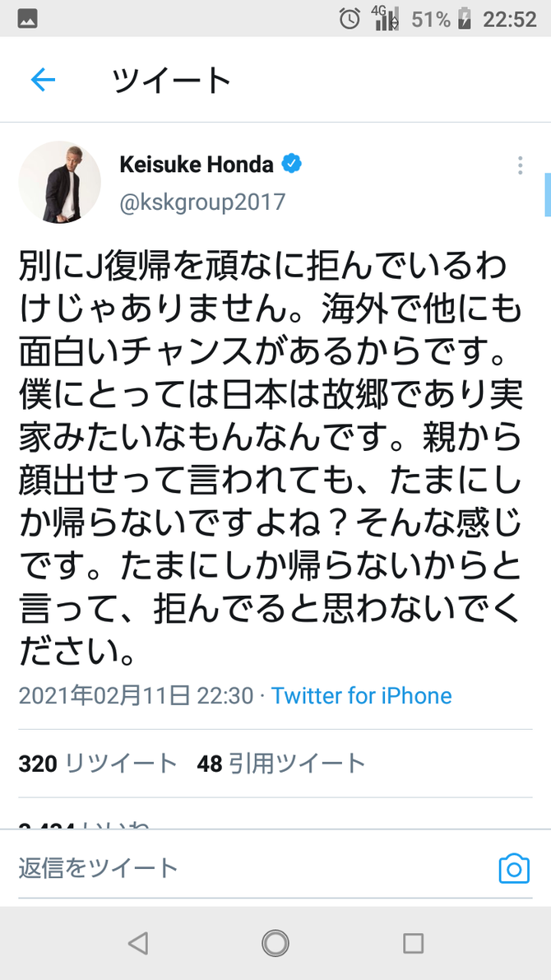This screenshot has height=980, width=551.
Task: Tap the Android back navigation triangle
Action: click(x=137, y=942)
